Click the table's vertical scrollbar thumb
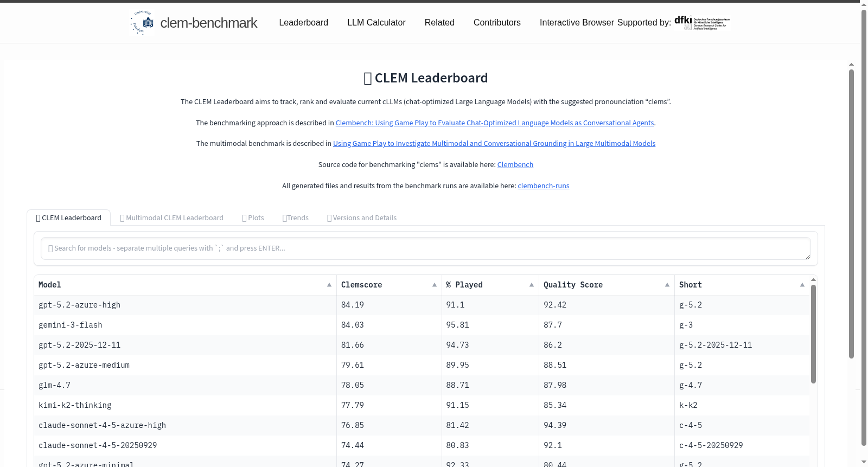This screenshot has height=467, width=868. click(x=813, y=334)
